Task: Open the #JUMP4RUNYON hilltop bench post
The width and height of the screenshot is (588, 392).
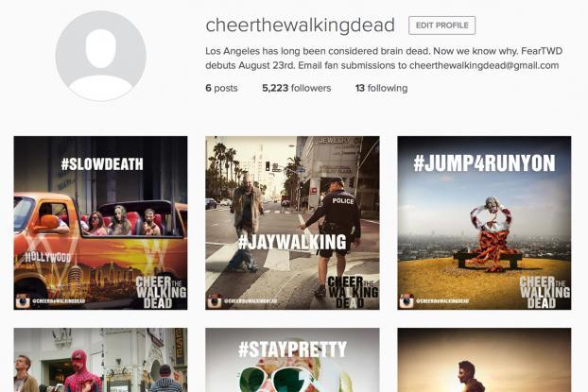Action: pyautogui.click(x=485, y=223)
